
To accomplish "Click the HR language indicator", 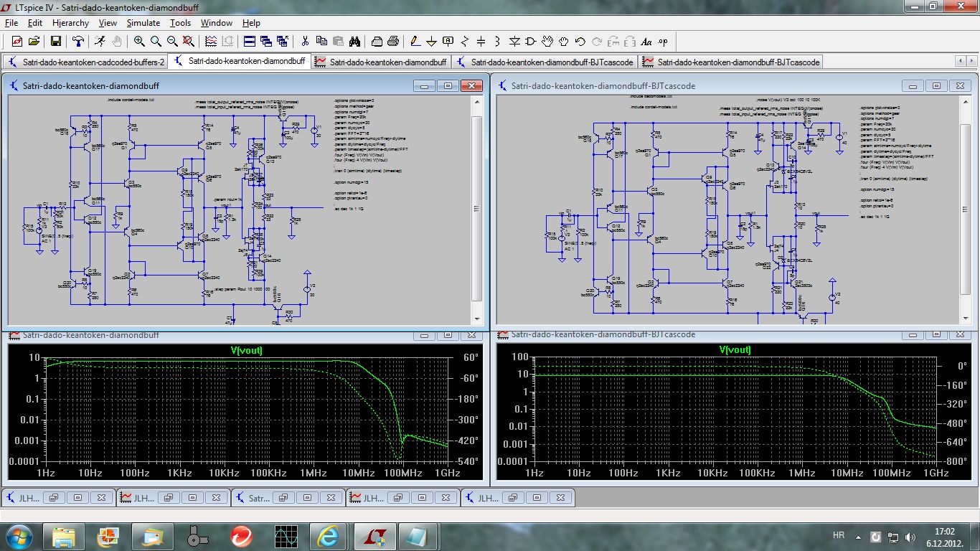I will [x=839, y=536].
